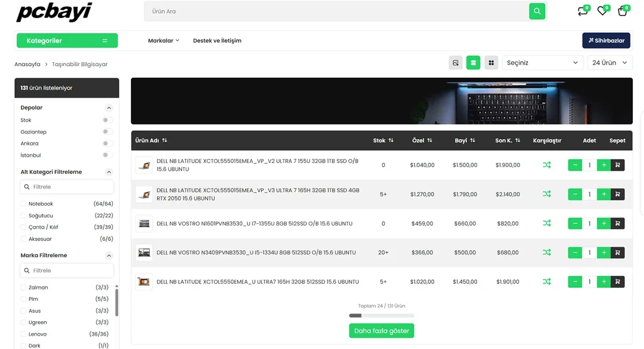Switch to grid view layout icon
Screen dimensions: 644x349
pyautogui.click(x=491, y=63)
